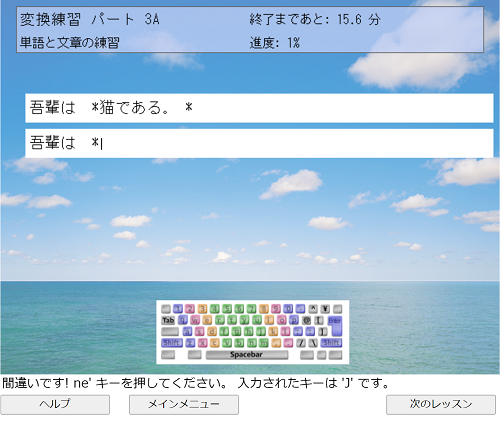Click the green 'j' key on diagram
The image size is (500, 421).
click(x=261, y=332)
